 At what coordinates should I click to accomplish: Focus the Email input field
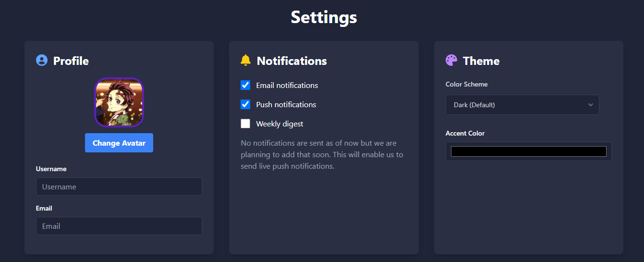[x=119, y=226]
